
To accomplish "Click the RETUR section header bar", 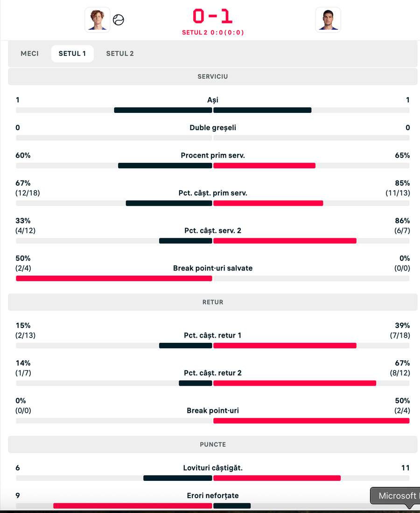I will pyautogui.click(x=213, y=302).
